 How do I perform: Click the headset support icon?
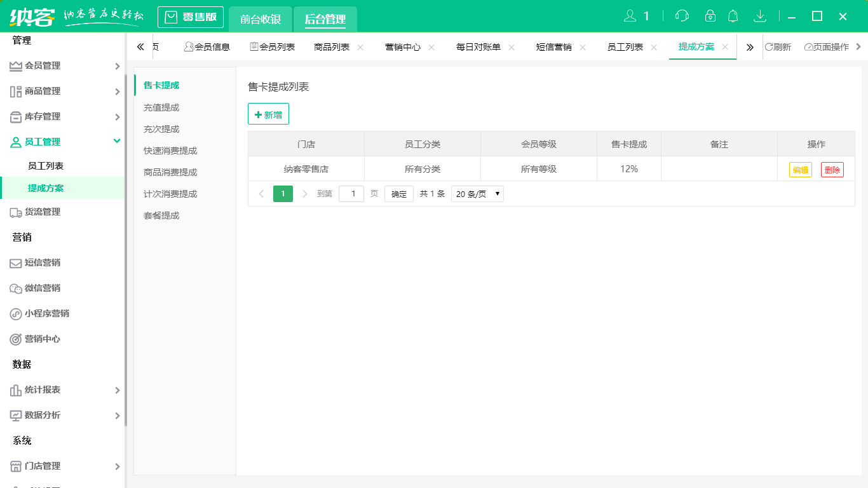click(682, 15)
